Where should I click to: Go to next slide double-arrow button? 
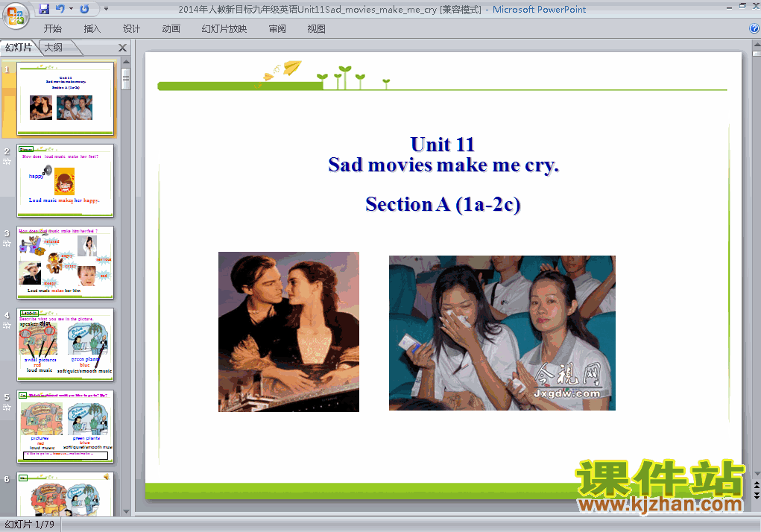click(x=757, y=495)
